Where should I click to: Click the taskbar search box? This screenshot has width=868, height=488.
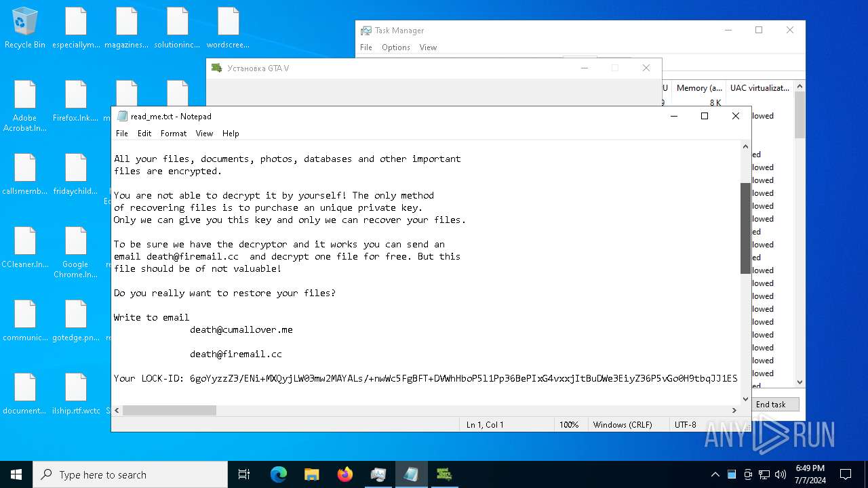130,474
